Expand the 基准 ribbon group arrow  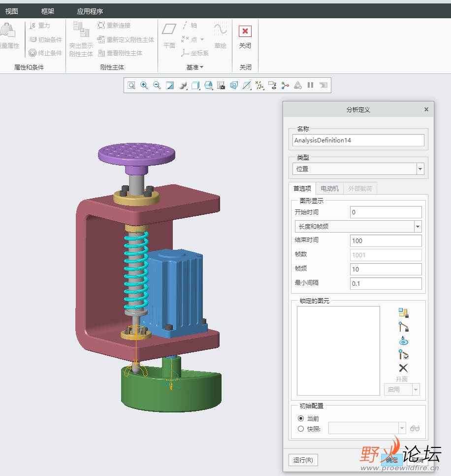point(201,68)
